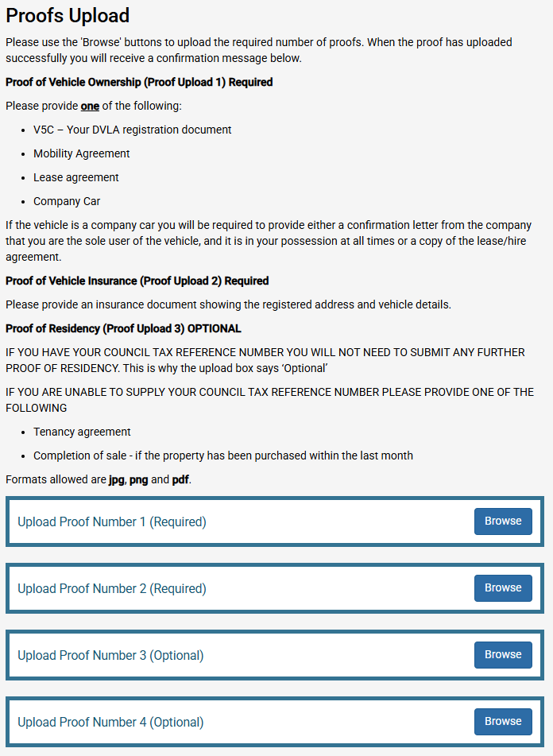Click the 'Proof of Residency' OPTIONAL heading
This screenshot has width=553, height=756.
click(123, 328)
